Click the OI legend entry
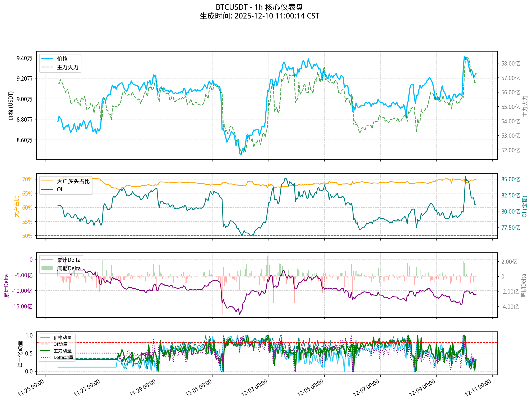The height and width of the screenshot is (402, 532). coord(60,189)
